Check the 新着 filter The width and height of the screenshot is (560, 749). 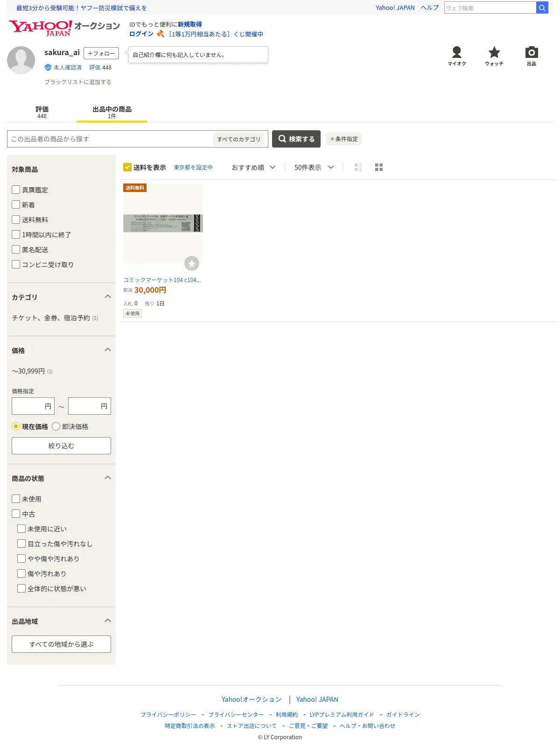click(x=16, y=205)
